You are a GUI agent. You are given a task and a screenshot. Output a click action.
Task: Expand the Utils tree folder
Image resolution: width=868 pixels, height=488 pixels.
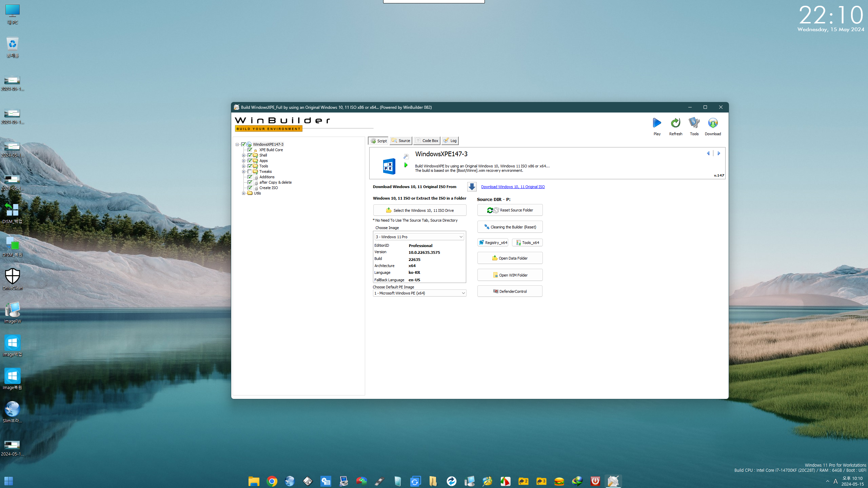click(243, 193)
